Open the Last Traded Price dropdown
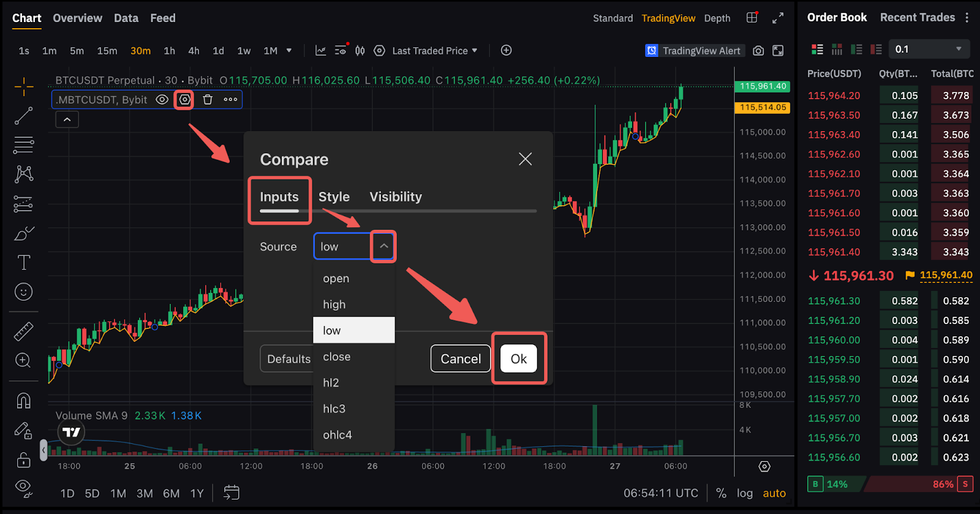The width and height of the screenshot is (980, 514). tap(434, 51)
